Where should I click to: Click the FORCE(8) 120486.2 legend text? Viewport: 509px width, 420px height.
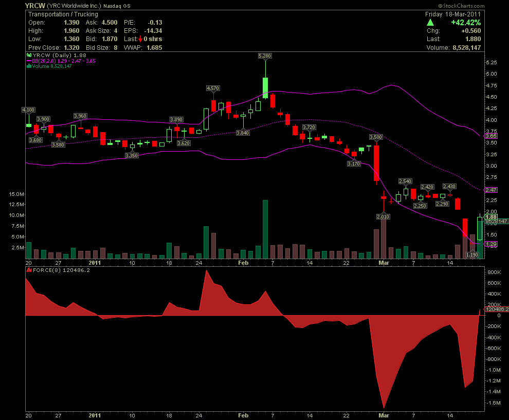pyautogui.click(x=61, y=270)
